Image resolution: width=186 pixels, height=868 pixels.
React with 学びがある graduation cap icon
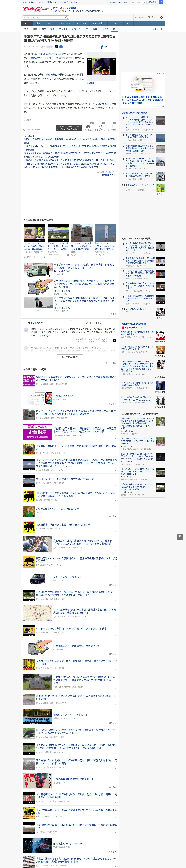(89, 127)
